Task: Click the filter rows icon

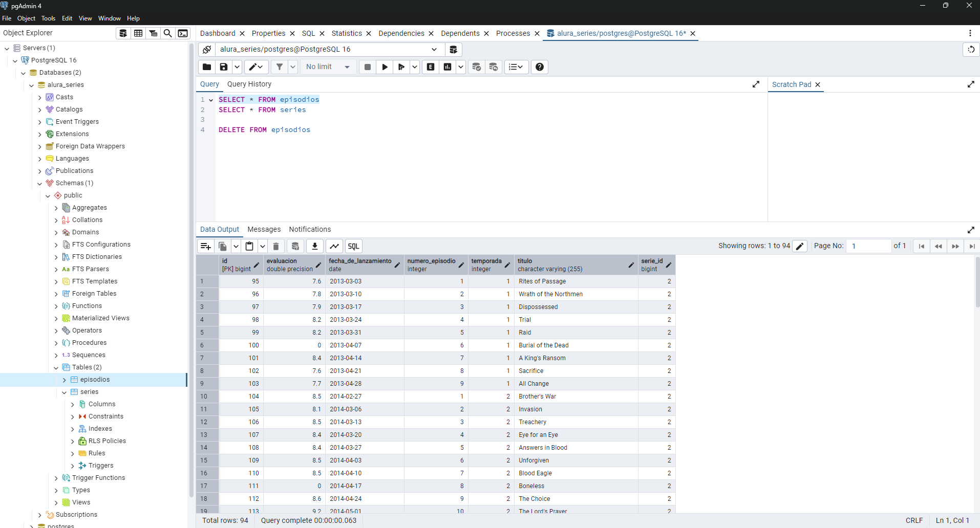Action: (x=280, y=67)
